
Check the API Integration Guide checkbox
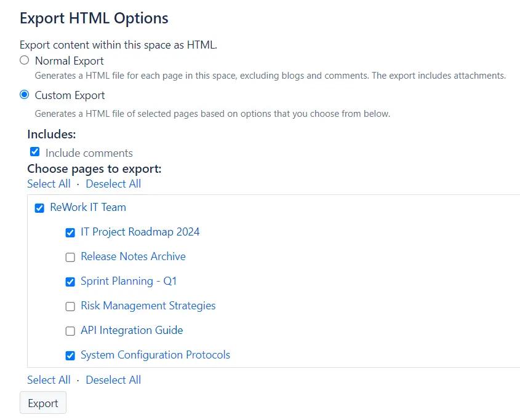tap(70, 330)
